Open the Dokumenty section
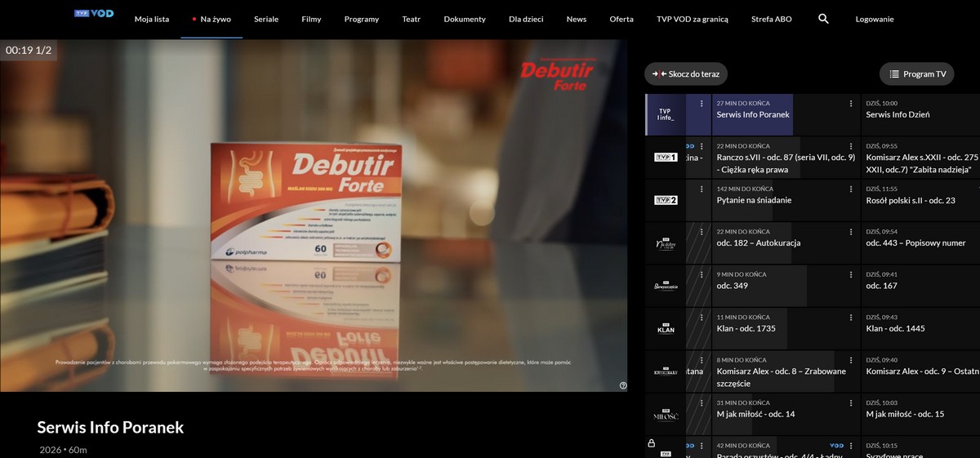980x458 pixels. pos(465,19)
